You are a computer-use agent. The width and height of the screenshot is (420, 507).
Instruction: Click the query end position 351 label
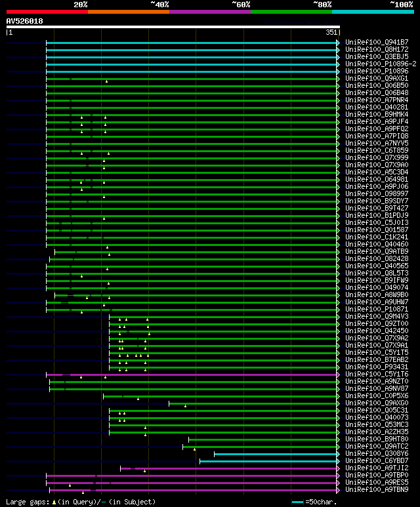pos(331,32)
